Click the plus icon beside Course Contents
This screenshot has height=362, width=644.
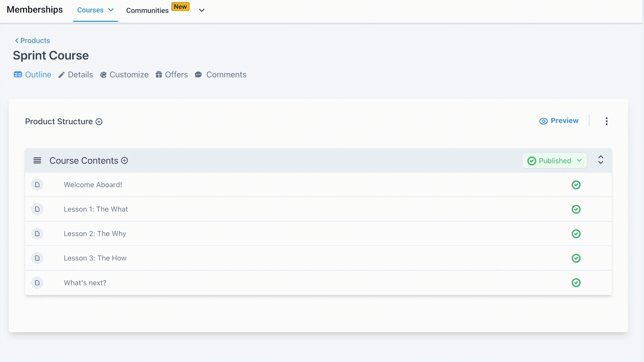pos(124,161)
